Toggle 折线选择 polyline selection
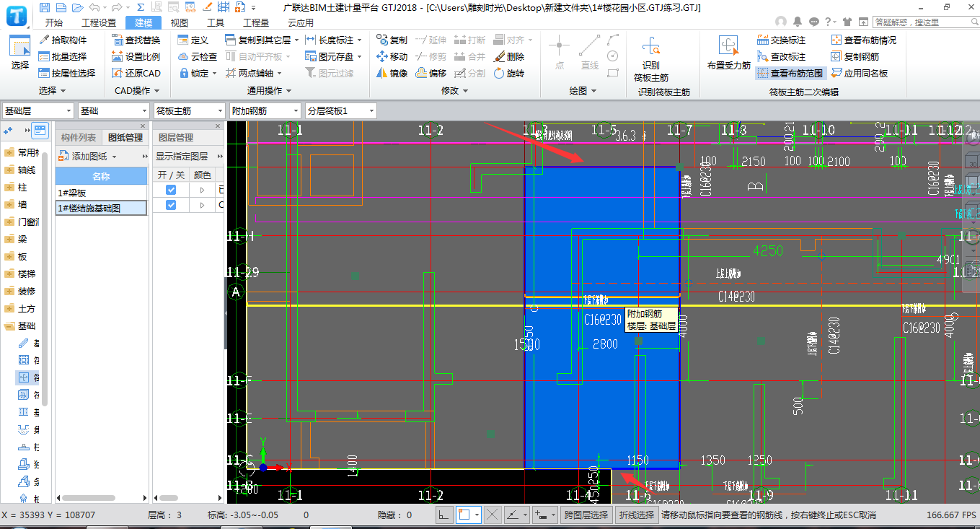This screenshot has height=529, width=980. [637, 515]
